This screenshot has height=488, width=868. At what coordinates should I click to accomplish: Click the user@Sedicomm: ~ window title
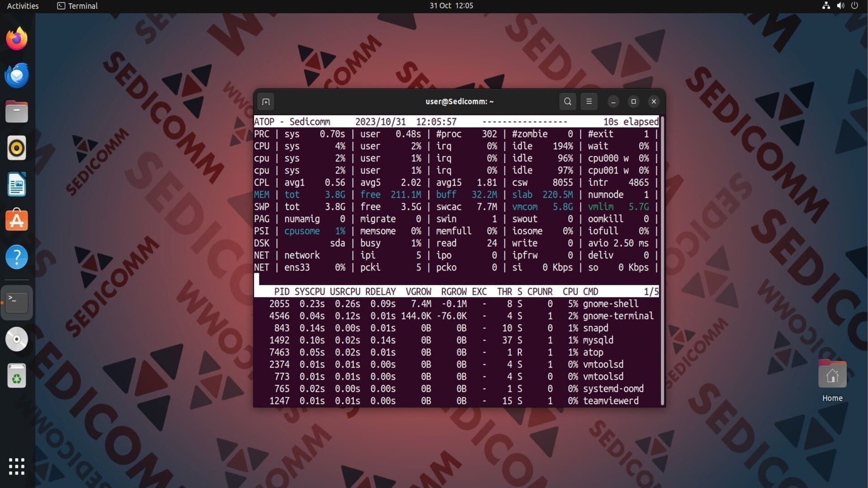pos(459,102)
